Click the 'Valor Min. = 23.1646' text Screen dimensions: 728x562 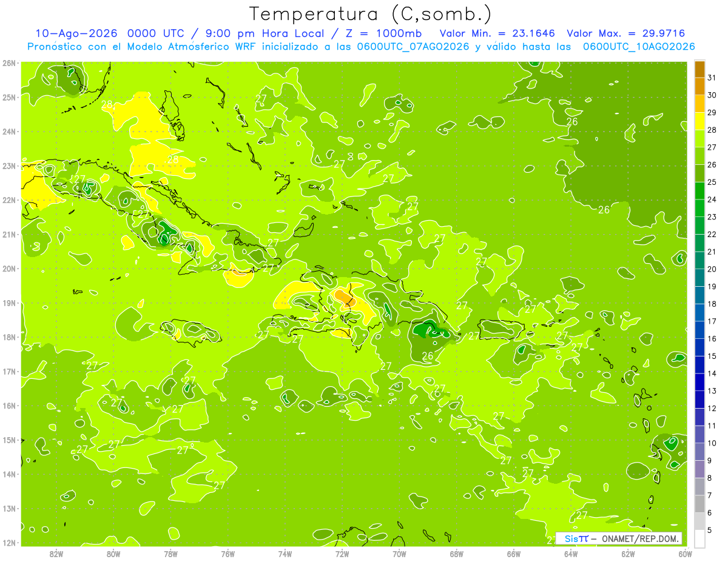click(x=497, y=33)
